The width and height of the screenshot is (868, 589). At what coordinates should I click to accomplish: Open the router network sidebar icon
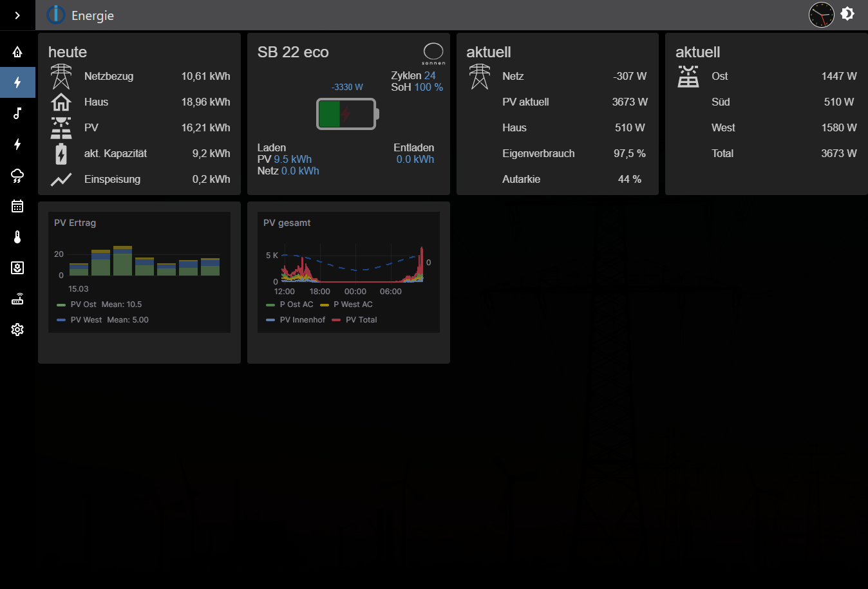[x=17, y=299]
